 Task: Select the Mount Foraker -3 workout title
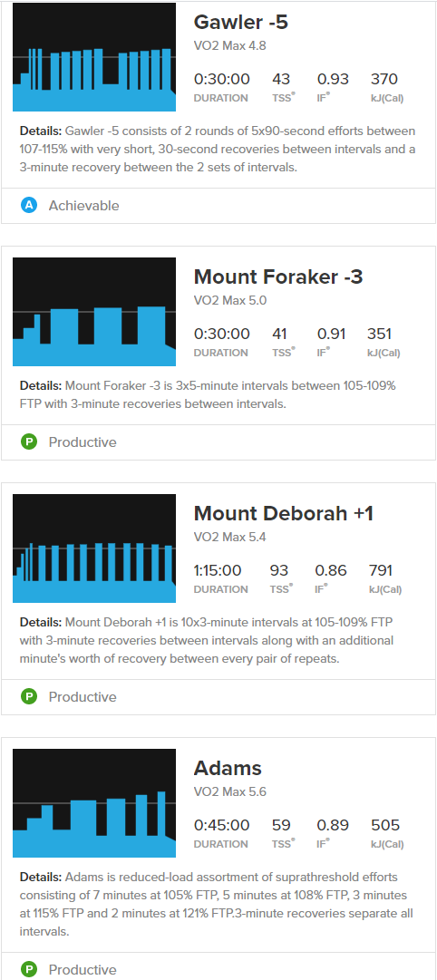point(278,277)
